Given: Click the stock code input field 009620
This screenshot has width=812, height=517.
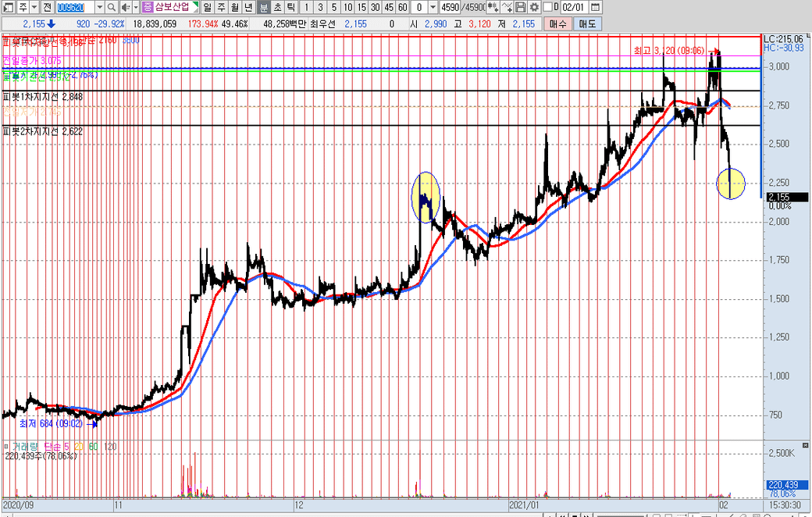Looking at the screenshot, I should [x=74, y=7].
